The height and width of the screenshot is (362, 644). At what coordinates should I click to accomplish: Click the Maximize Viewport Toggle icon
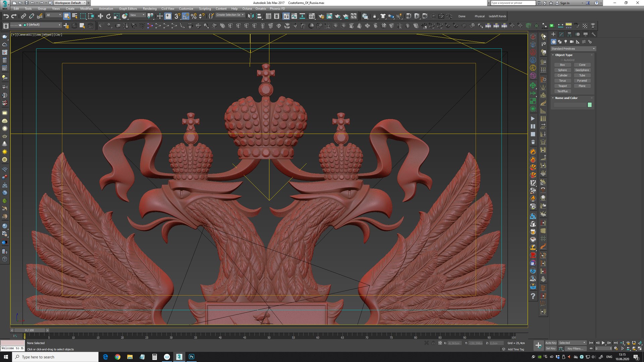click(x=640, y=349)
